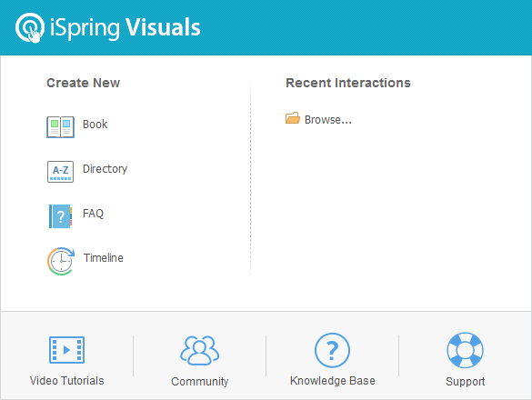Screen dimensions: 532x400
Task: Open the Knowledge Base question icon
Action: pos(332,350)
